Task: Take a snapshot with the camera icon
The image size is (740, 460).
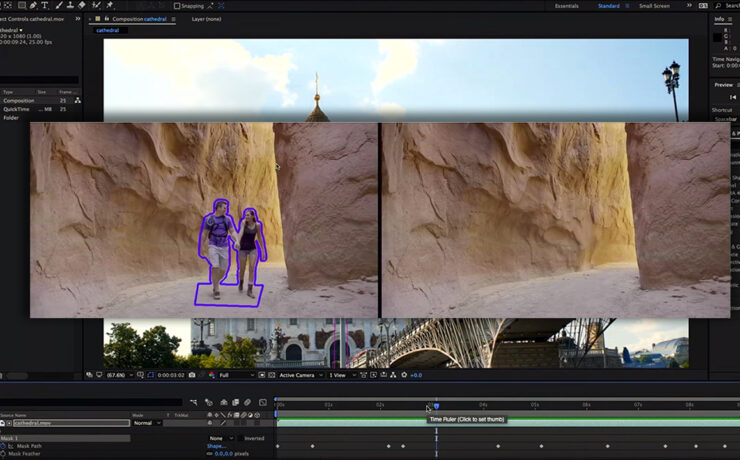Action: click(x=192, y=375)
